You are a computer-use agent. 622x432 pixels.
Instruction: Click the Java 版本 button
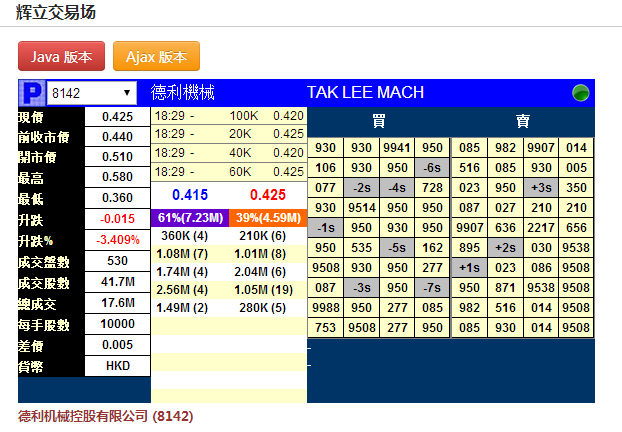point(61,56)
